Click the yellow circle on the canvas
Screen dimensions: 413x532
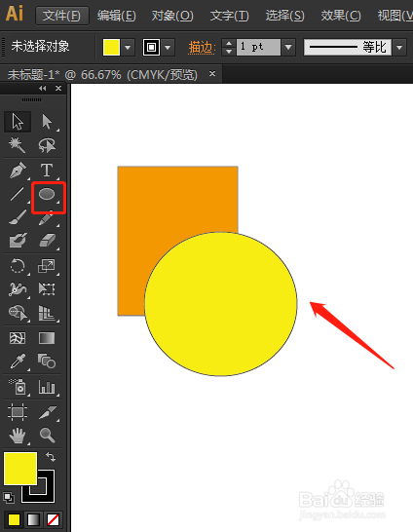click(221, 304)
